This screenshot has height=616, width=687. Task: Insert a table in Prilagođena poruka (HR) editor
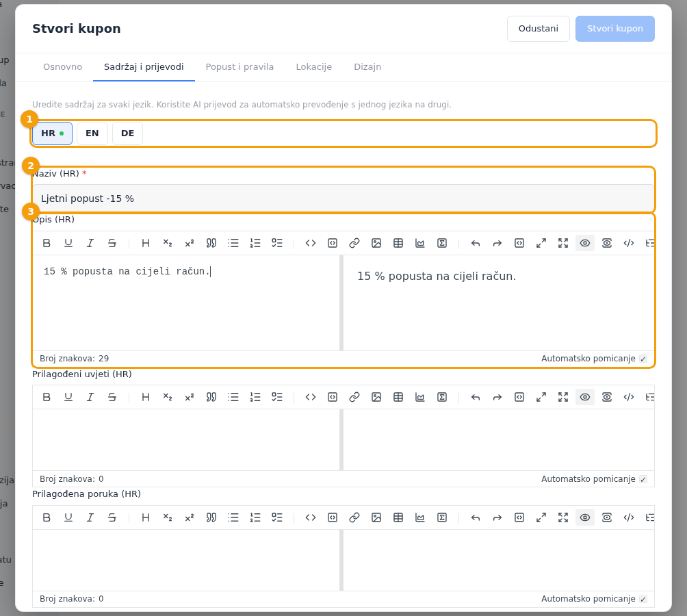click(398, 517)
